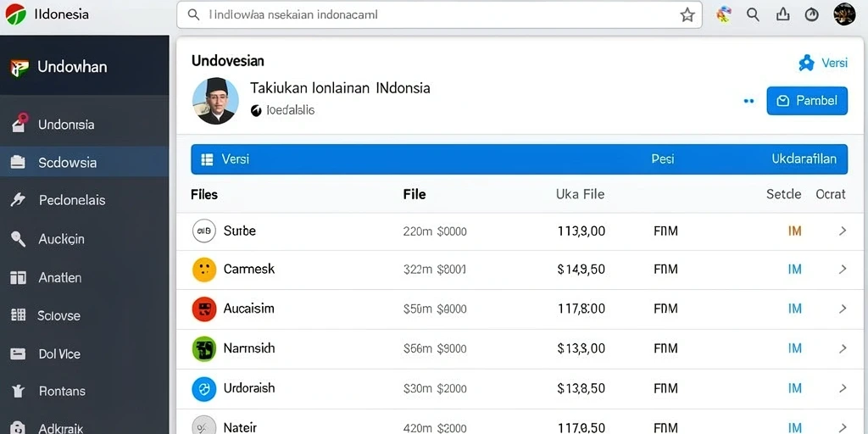Click the value $14,9,50 in the Carnesk row

(581, 270)
